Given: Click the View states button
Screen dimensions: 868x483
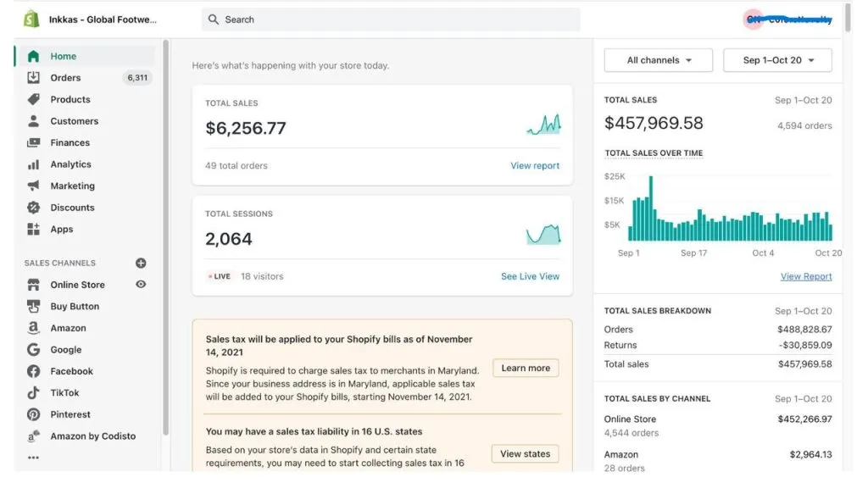Looking at the screenshot, I should pyautogui.click(x=525, y=453).
